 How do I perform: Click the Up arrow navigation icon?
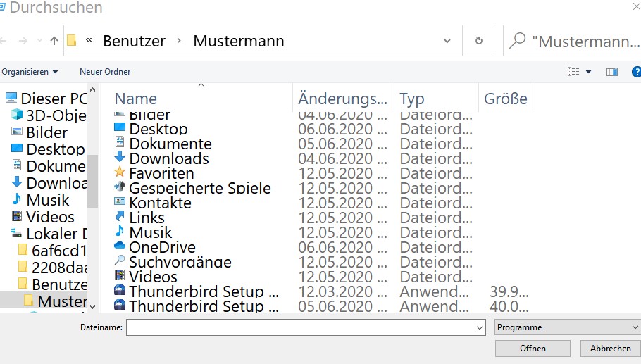tap(54, 41)
